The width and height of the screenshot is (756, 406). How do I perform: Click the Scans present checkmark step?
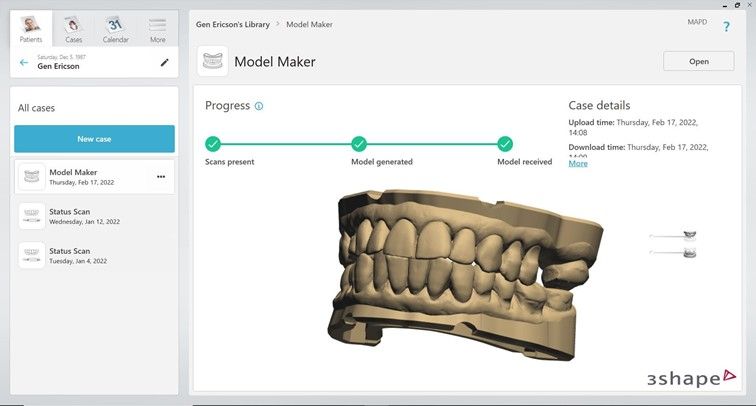click(x=212, y=143)
